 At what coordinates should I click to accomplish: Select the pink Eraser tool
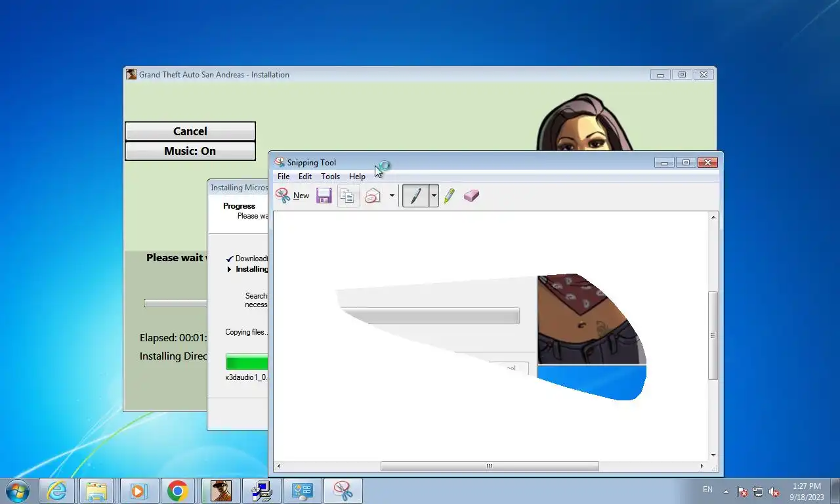coord(471,196)
